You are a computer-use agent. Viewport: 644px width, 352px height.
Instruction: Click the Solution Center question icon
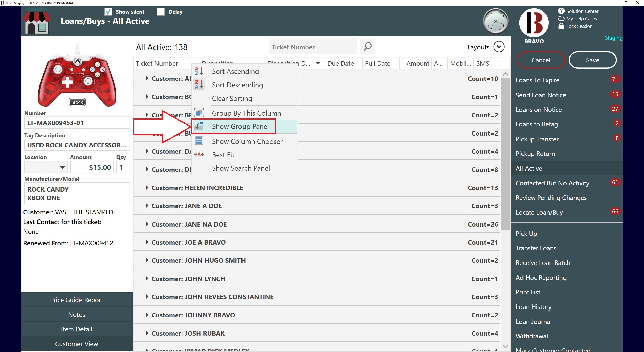pos(561,11)
